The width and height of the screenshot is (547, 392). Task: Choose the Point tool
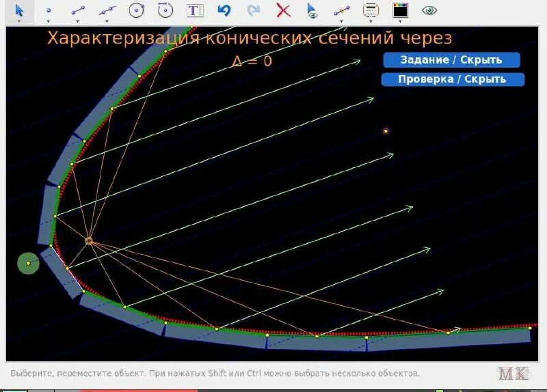[x=49, y=11]
